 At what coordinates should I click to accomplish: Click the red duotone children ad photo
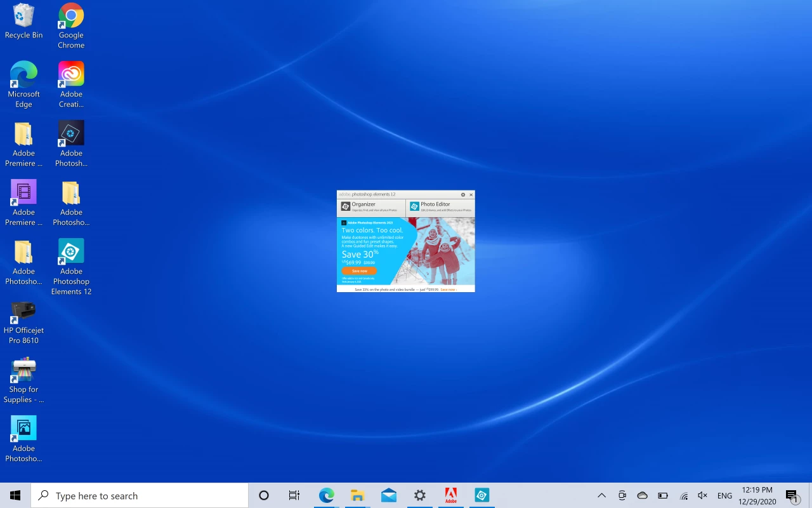tap(439, 251)
